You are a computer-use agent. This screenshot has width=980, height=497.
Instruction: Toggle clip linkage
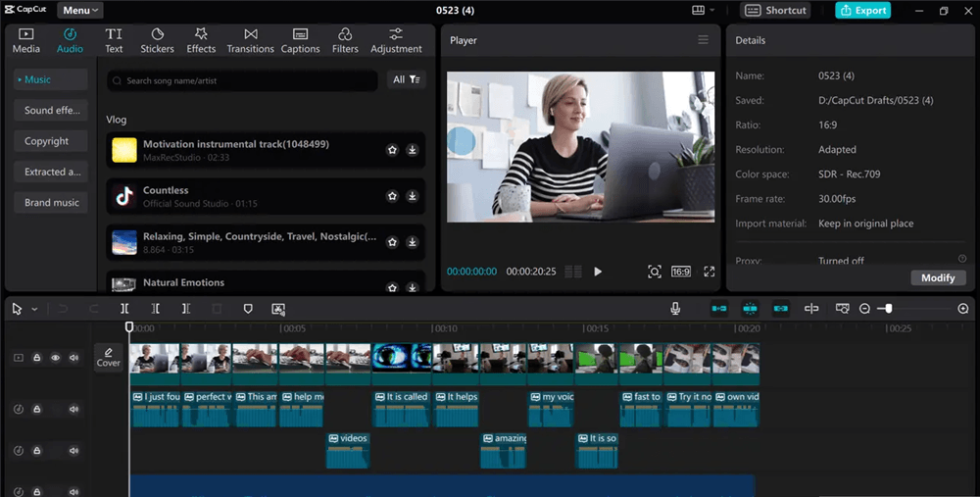click(781, 308)
